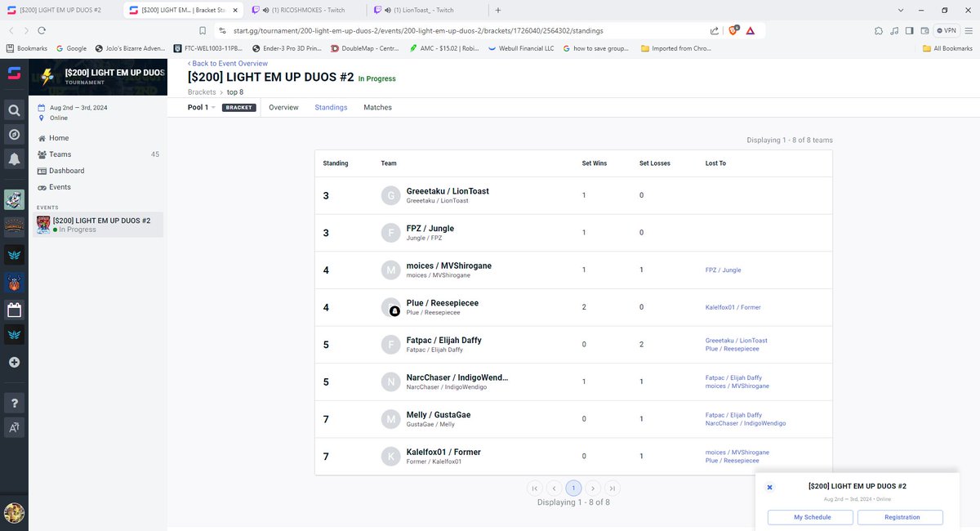This screenshot has height=531, width=980.
Task: Open the language translate icon in sidebar
Action: pyautogui.click(x=14, y=426)
